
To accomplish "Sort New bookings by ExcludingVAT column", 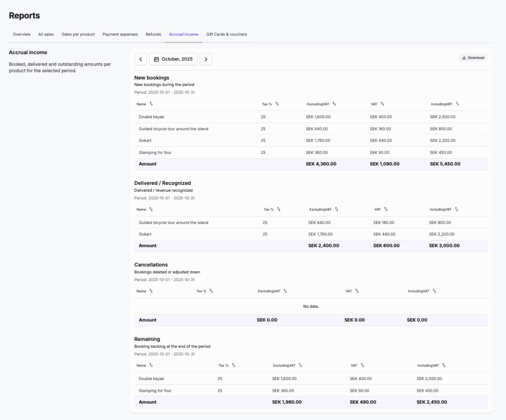I will click(335, 104).
